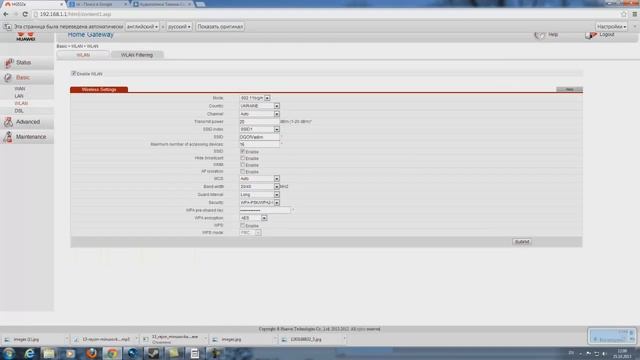Click the Basic section icon in sidebar
This screenshot has width=640, height=360.
8,78
